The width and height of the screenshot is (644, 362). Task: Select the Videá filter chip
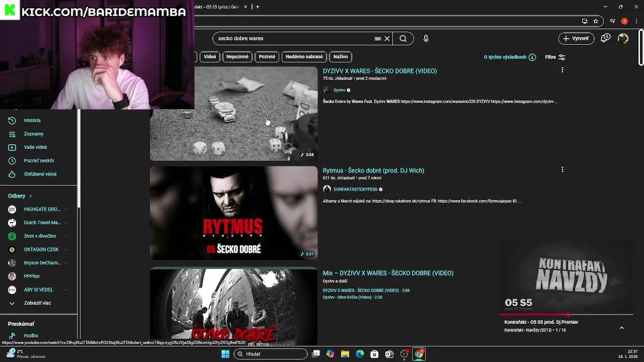(x=210, y=57)
